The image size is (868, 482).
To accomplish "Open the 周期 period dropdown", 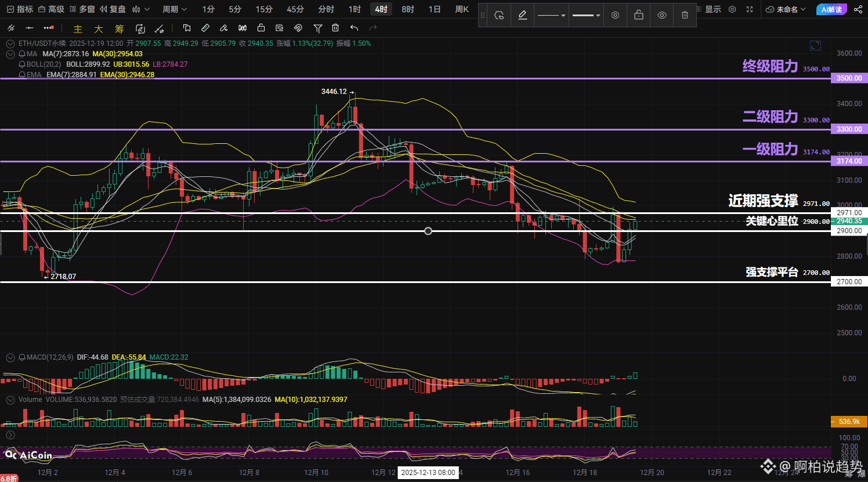I will [175, 9].
